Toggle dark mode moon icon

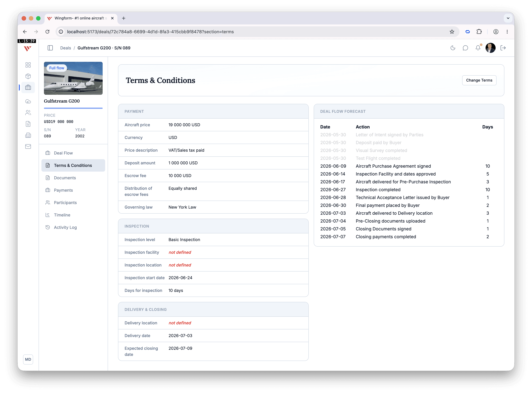pyautogui.click(x=453, y=48)
